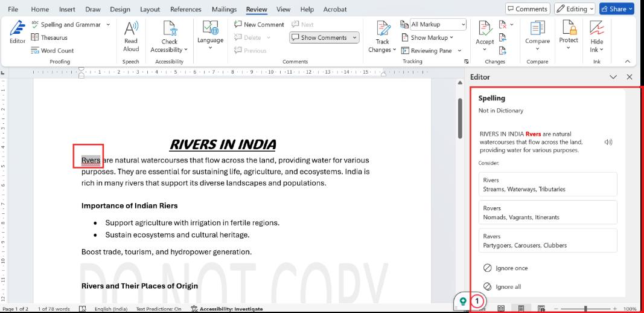Open the Show Markup dropdown

click(x=430, y=37)
